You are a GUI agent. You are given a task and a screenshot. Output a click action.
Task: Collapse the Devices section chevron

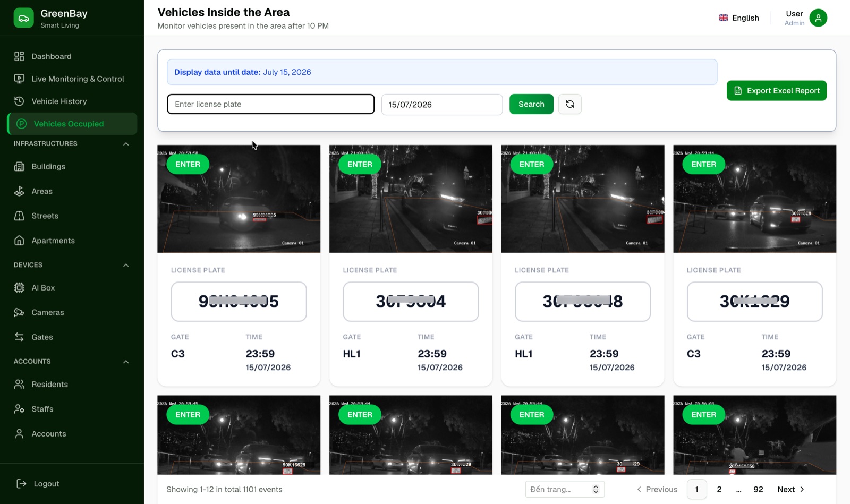pos(126,265)
